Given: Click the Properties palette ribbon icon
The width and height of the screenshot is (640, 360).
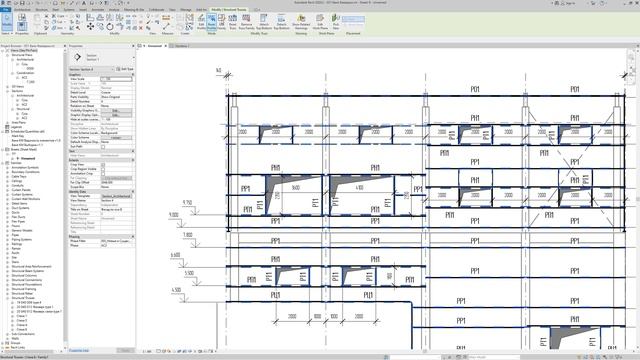Looking at the screenshot, I should pos(22,27).
